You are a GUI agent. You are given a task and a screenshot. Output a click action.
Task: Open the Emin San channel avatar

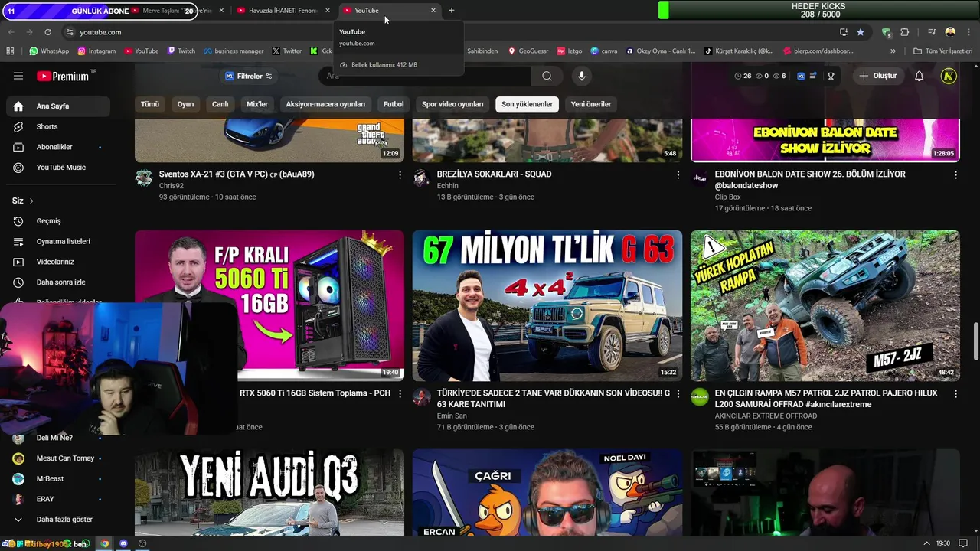pos(421,397)
